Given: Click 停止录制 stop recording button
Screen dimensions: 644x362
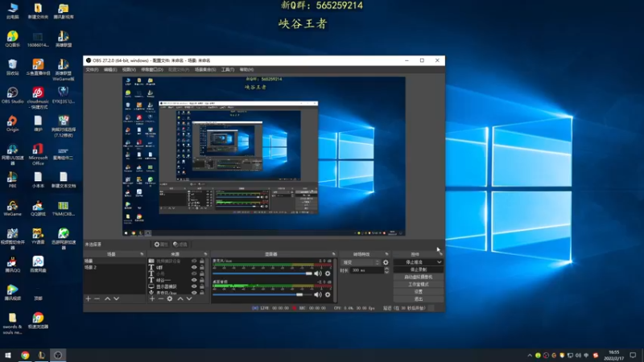Looking at the screenshot, I should click(419, 269).
